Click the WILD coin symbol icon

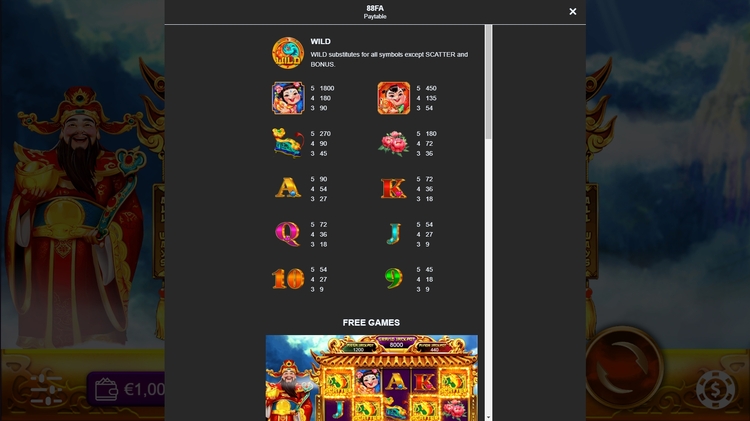click(288, 53)
